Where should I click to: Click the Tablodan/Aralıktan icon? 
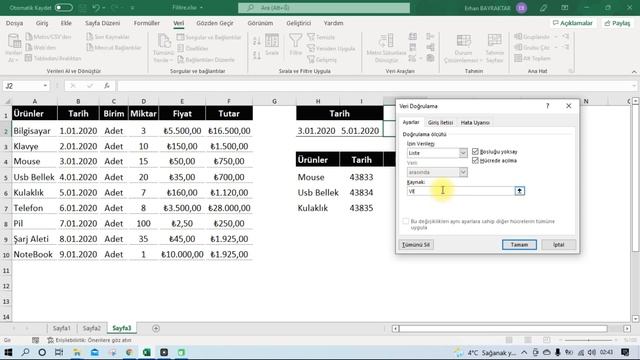(x=28, y=58)
